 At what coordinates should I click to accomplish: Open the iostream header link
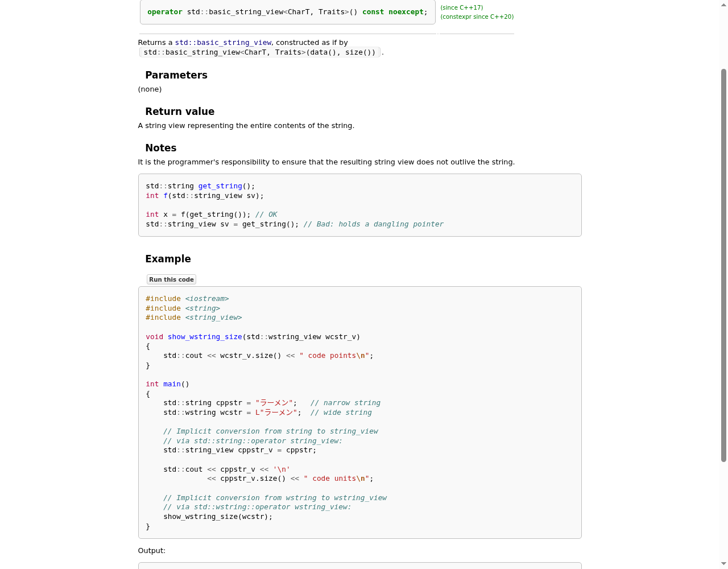pos(207,299)
